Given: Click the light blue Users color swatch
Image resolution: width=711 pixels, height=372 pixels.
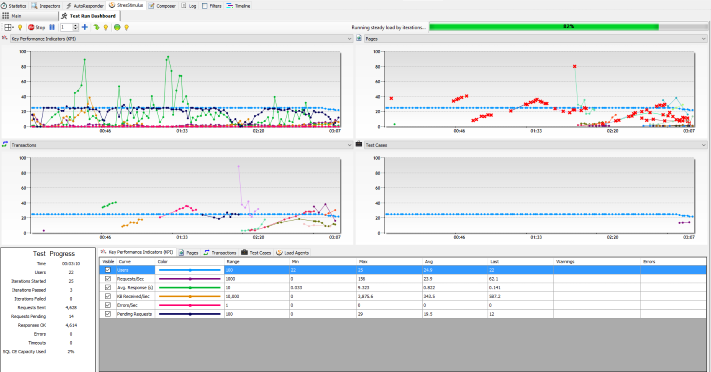Looking at the screenshot, I should point(190,270).
